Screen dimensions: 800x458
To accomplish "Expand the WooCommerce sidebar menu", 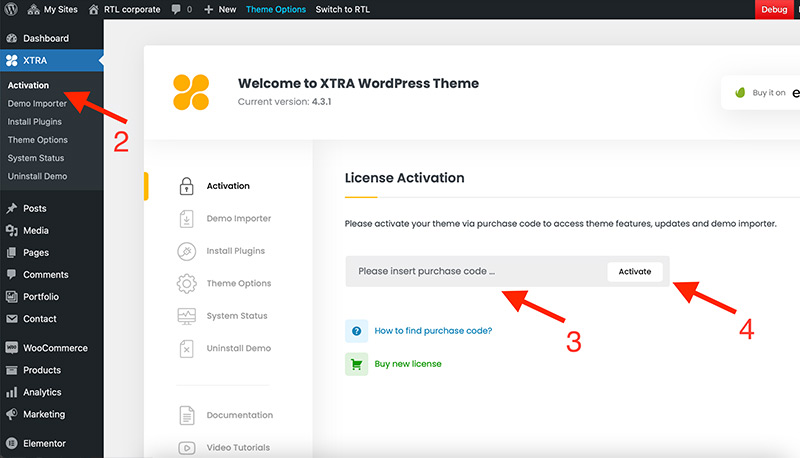I will pyautogui.click(x=54, y=348).
